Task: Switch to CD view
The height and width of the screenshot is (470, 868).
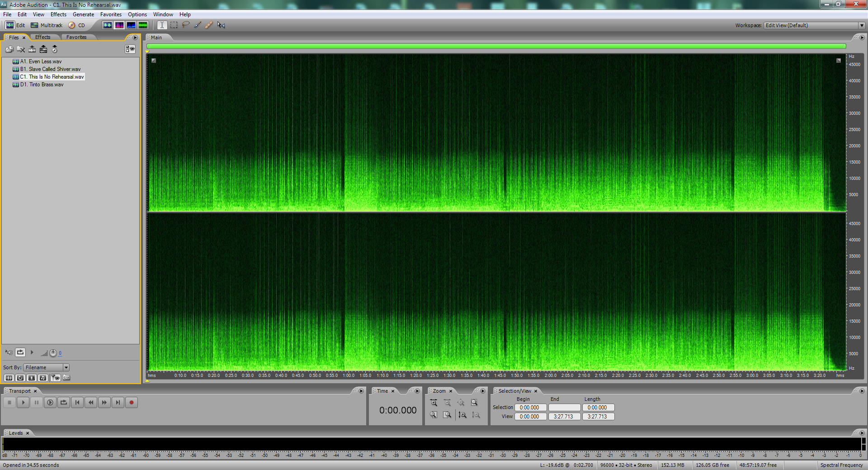Action: tap(77, 25)
